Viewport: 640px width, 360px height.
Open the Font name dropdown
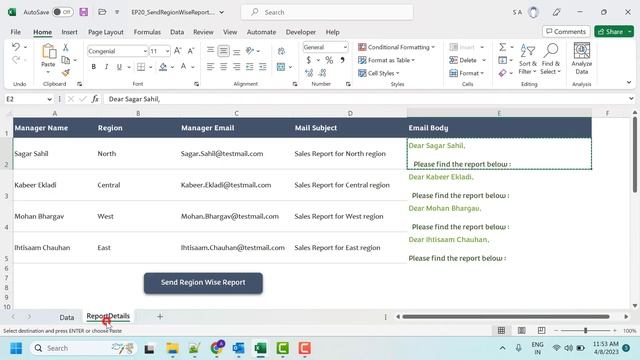point(144,51)
